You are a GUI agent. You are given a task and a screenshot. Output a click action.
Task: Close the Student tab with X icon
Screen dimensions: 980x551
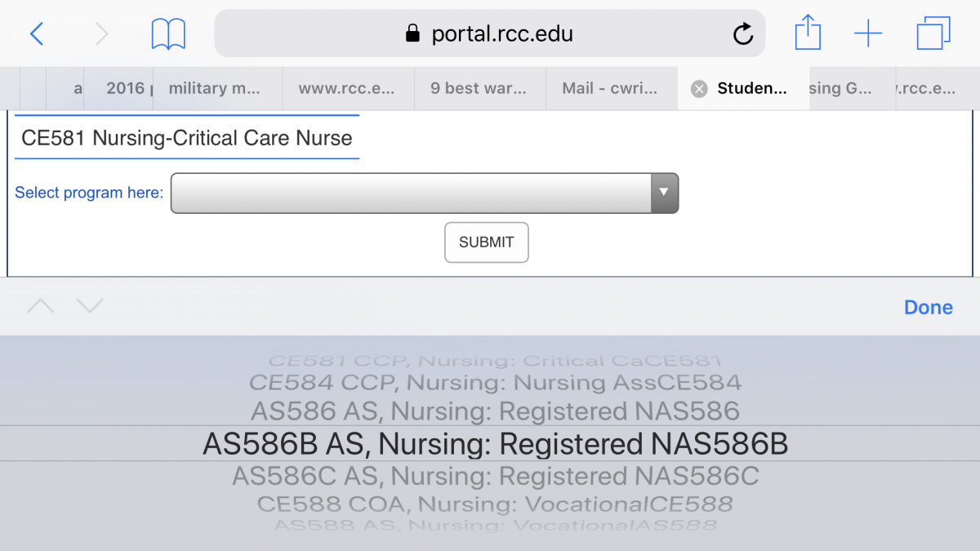(699, 89)
